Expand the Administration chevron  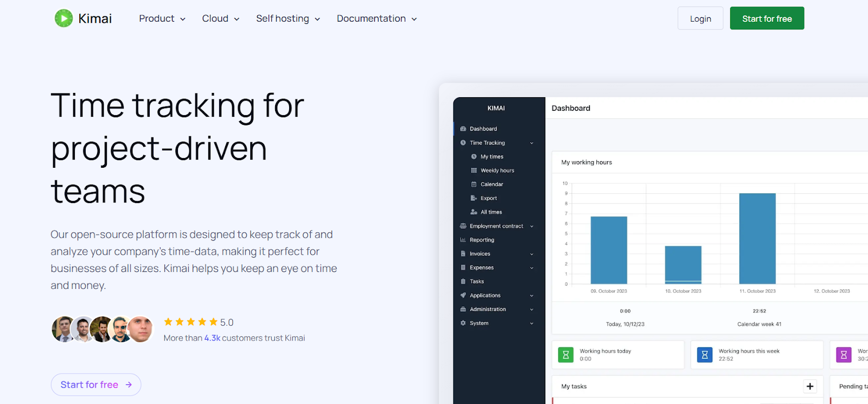532,310
